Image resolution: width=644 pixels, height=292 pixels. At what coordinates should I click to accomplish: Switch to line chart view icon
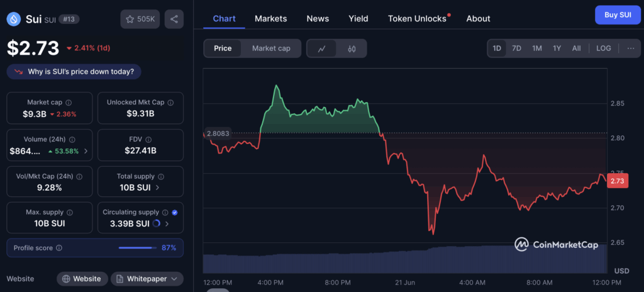(321, 48)
